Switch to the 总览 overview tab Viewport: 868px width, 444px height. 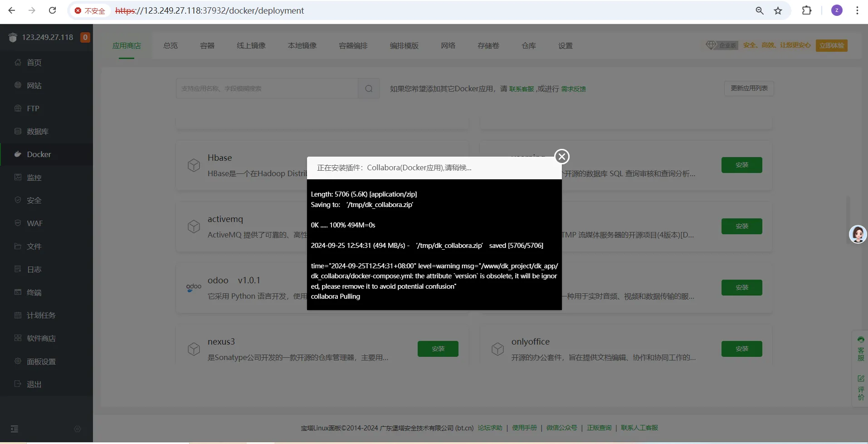point(171,45)
